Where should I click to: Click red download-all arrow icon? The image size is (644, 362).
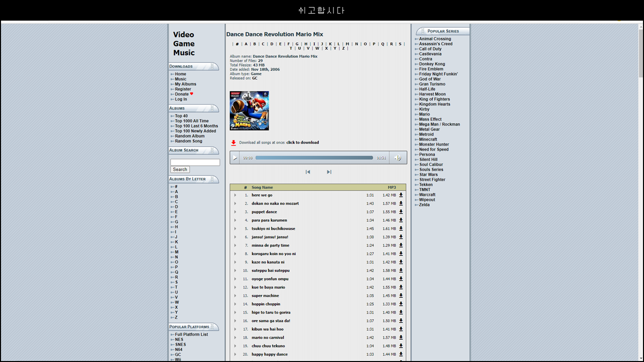tap(233, 143)
